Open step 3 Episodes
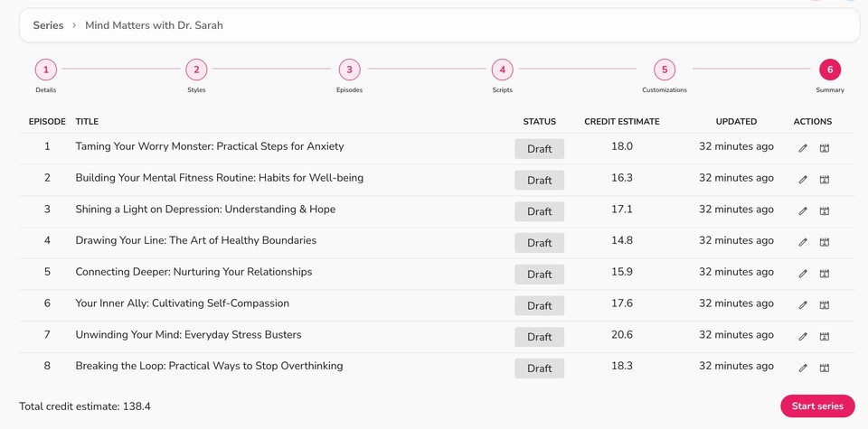Image resolution: width=868 pixels, height=429 pixels. point(349,70)
